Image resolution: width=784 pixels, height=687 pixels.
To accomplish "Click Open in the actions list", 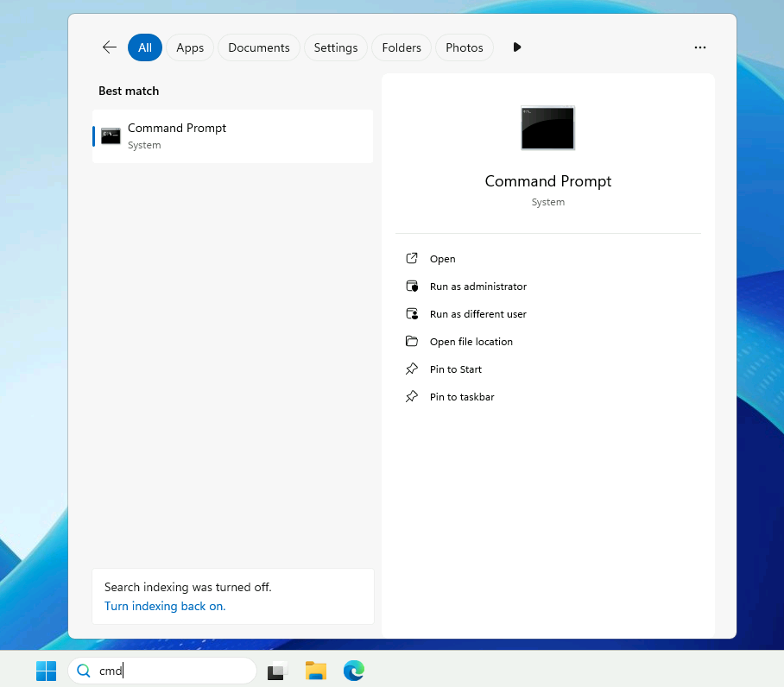I will [442, 259].
